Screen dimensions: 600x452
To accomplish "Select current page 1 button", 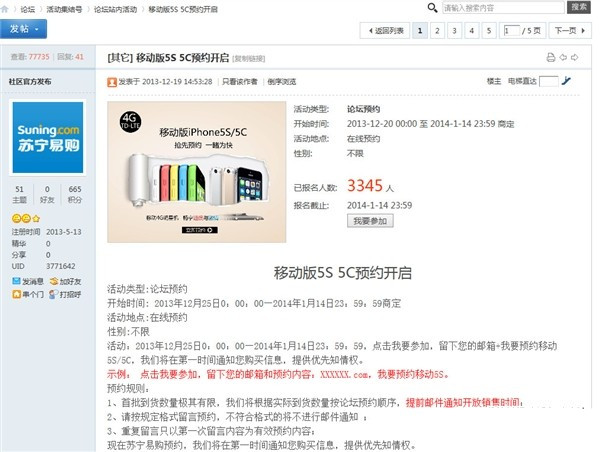I will click(420, 31).
